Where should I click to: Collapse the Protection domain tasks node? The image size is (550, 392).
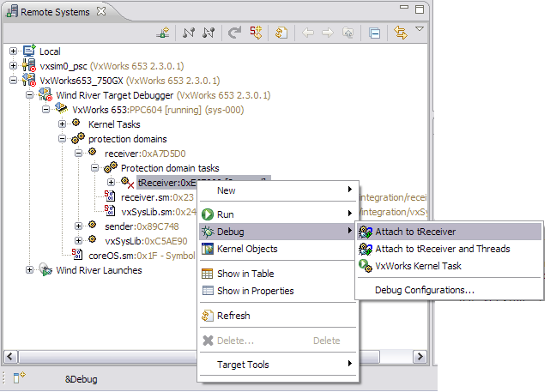point(94,167)
